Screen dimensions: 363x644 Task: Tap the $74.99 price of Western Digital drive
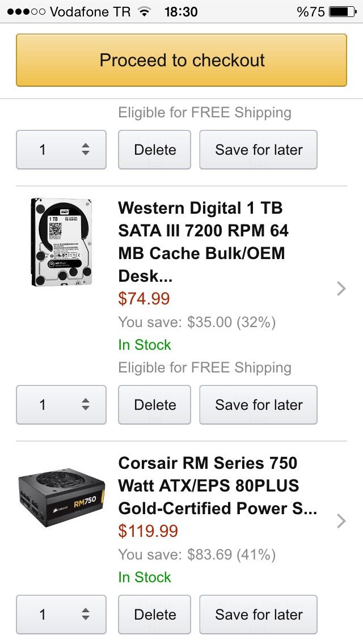pyautogui.click(x=144, y=299)
